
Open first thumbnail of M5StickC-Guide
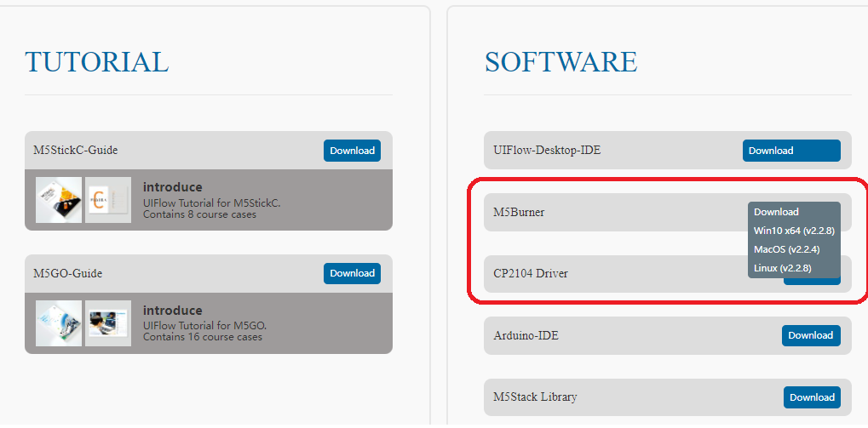59,200
